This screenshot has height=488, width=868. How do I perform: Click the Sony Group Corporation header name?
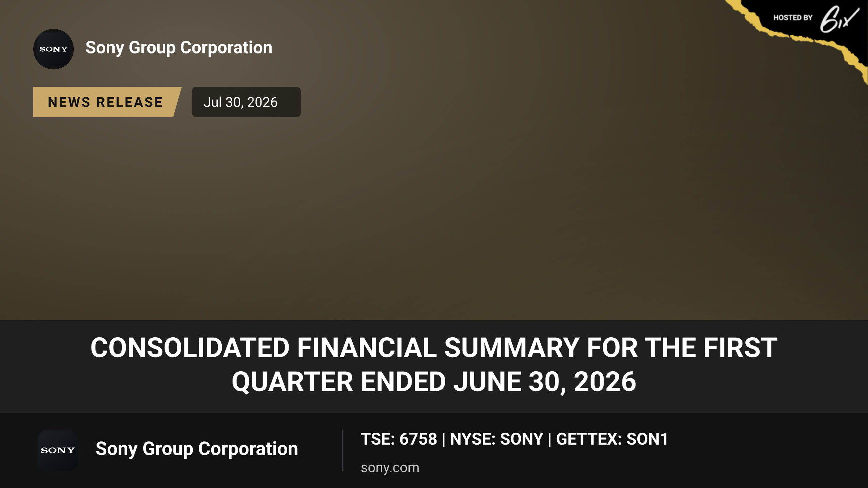[179, 48]
